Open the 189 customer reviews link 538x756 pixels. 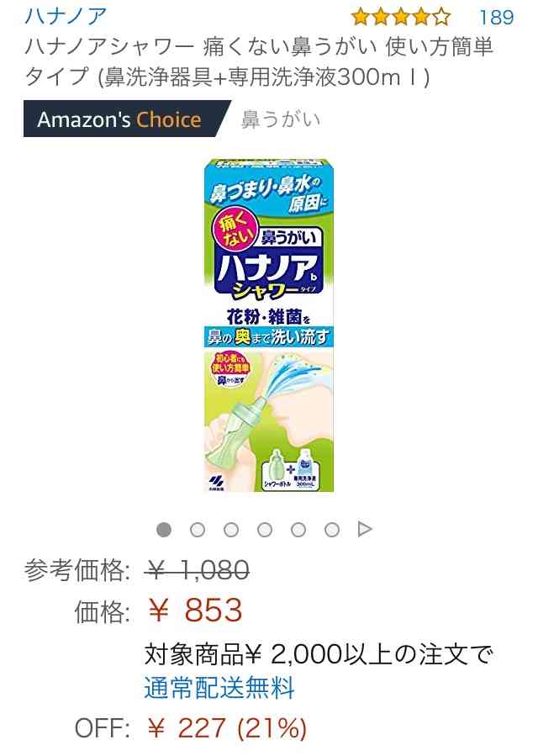point(496,18)
